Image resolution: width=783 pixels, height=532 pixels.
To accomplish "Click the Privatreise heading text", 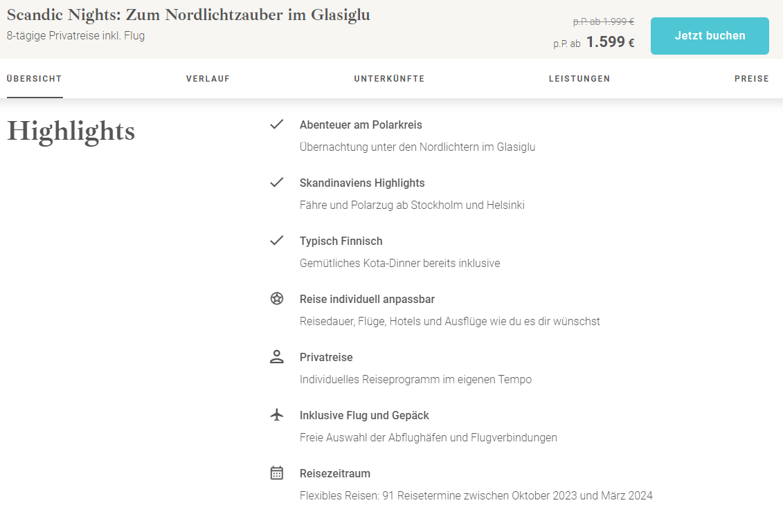I will coord(326,358).
